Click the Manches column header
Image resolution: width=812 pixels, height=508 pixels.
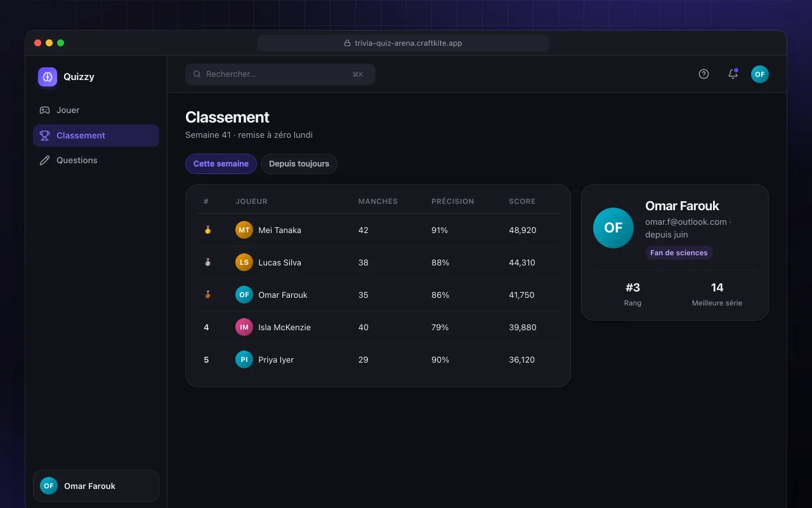378,201
